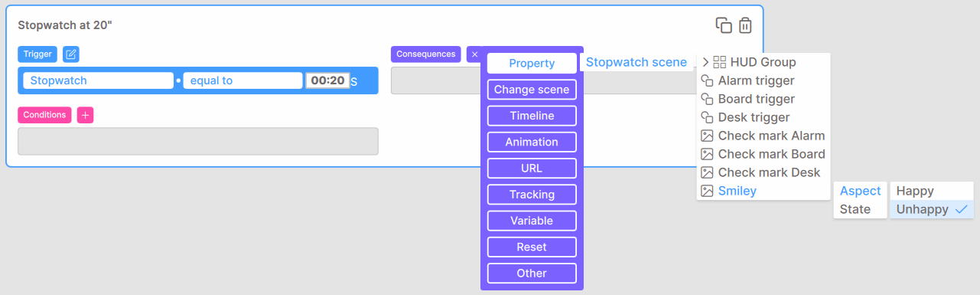980x295 pixels.
Task: Add a condition with plus icon
Action: [86, 115]
